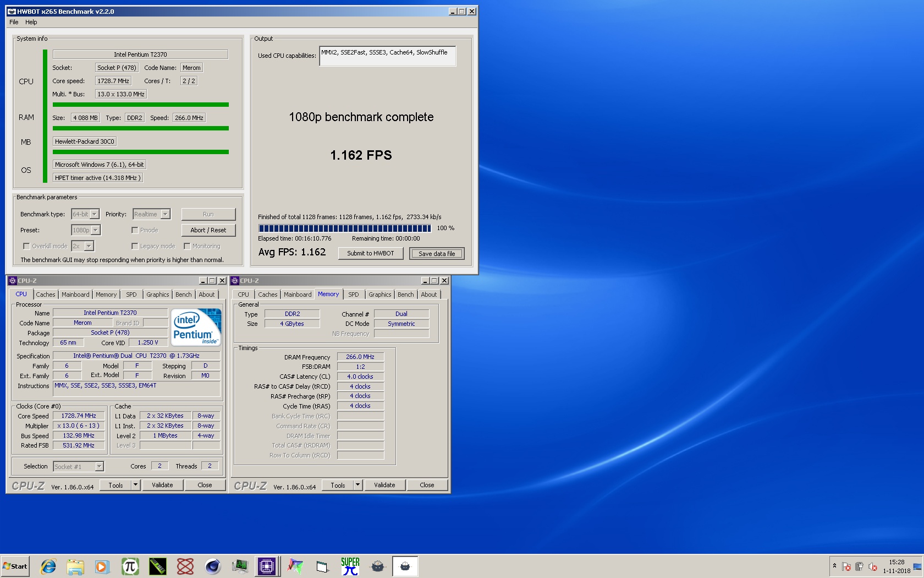This screenshot has height=578, width=924.
Task: Enable the Overkill mode checkbox
Action: coord(26,246)
